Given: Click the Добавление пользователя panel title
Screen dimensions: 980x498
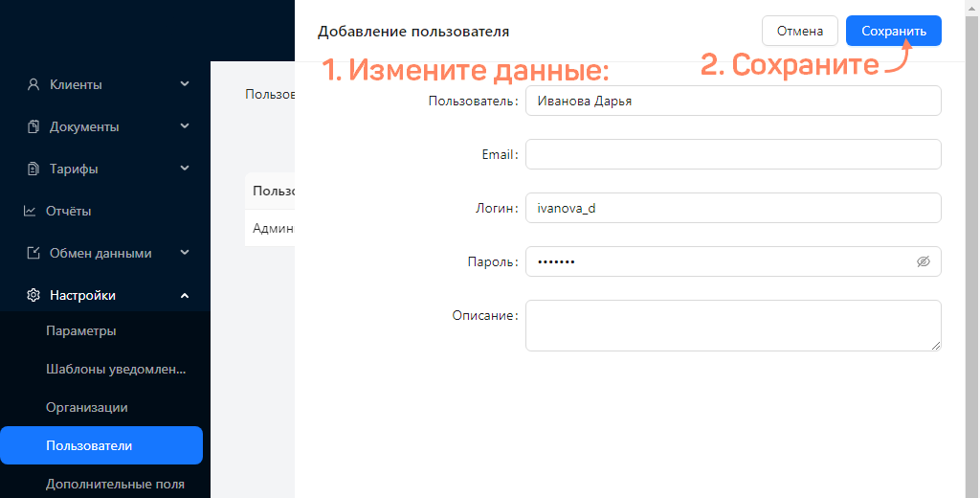Looking at the screenshot, I should (x=413, y=32).
